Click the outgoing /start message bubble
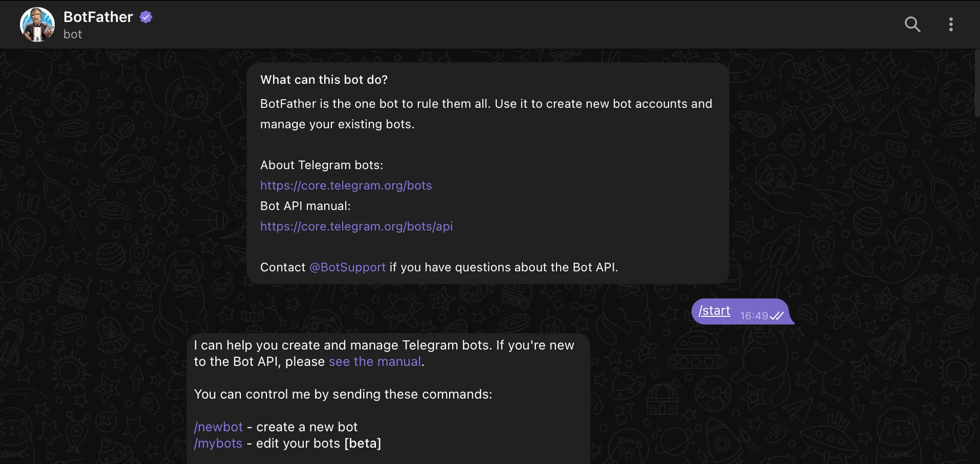This screenshot has height=464, width=980. tap(742, 311)
